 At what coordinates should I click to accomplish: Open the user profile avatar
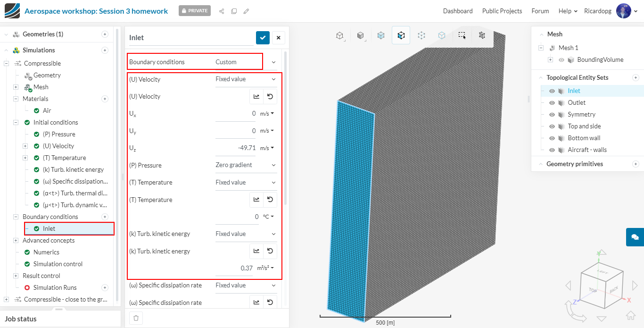624,11
